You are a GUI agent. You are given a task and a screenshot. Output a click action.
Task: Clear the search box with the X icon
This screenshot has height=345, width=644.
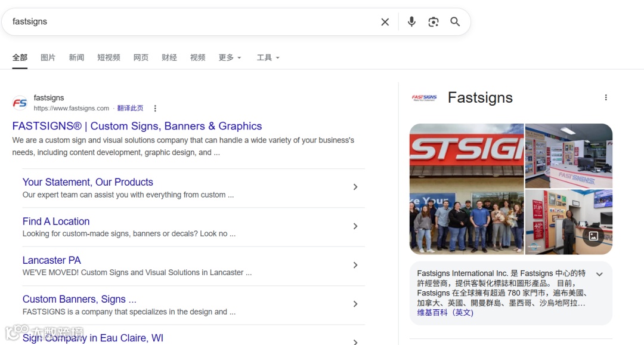385,22
